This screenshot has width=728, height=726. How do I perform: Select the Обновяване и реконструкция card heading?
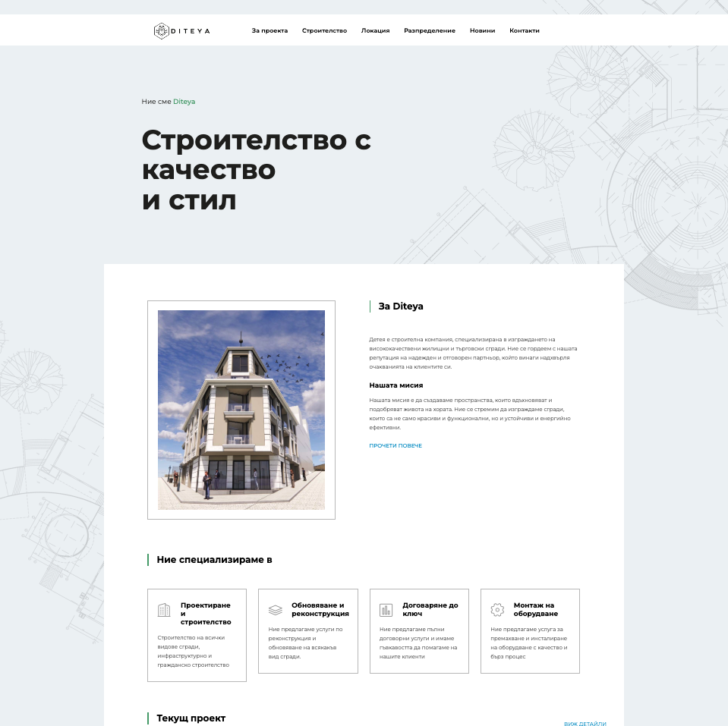(320, 609)
